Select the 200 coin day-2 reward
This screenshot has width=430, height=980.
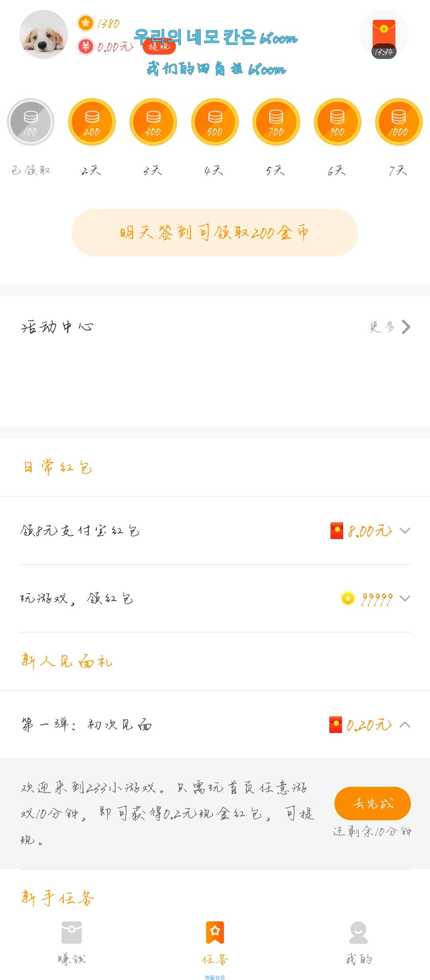coord(92,122)
